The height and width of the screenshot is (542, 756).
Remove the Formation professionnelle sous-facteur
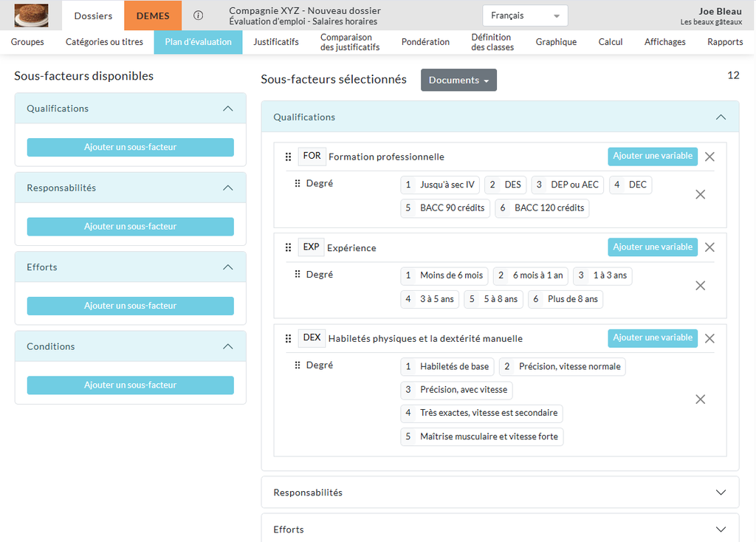(709, 157)
